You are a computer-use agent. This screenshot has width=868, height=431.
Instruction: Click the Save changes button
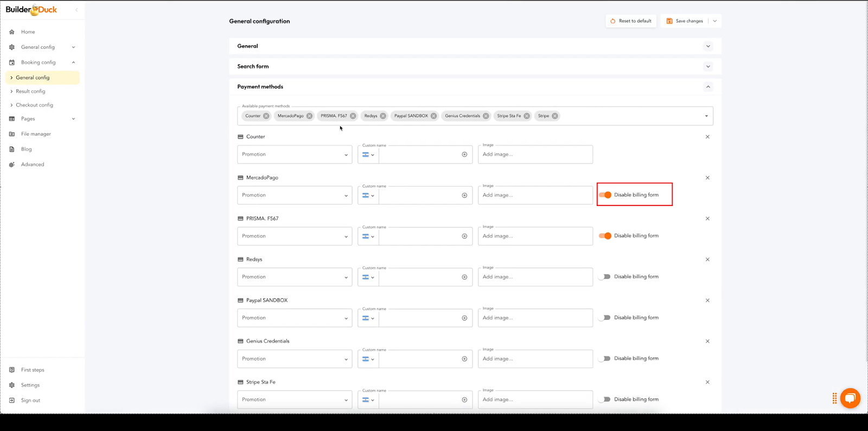click(685, 21)
